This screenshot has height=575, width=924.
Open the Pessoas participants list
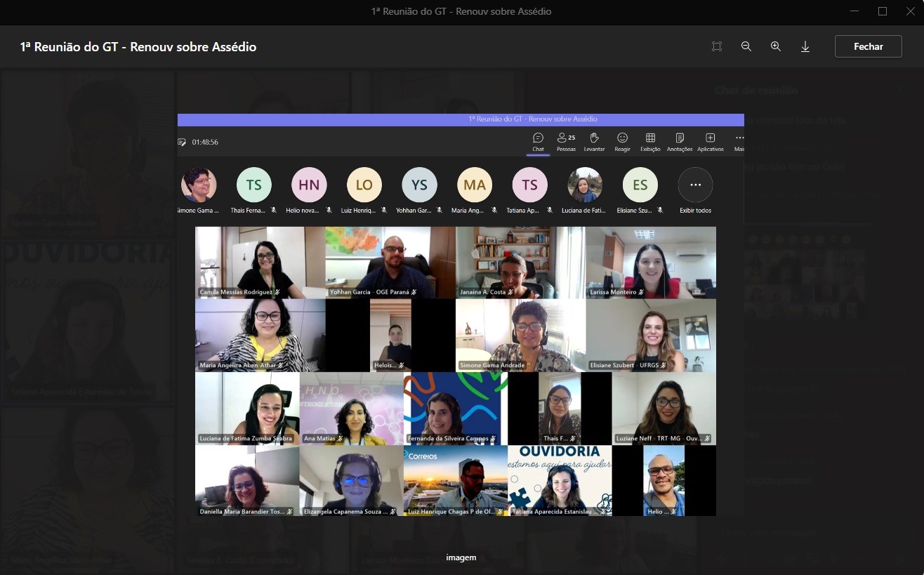coord(566,141)
